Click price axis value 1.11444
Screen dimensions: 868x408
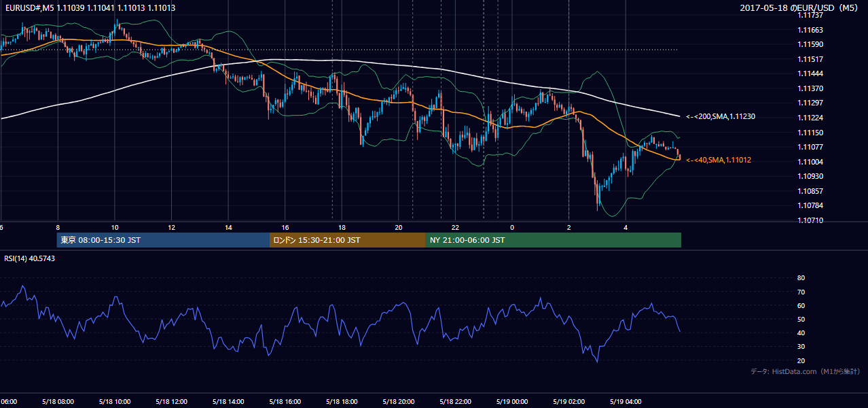pos(810,73)
